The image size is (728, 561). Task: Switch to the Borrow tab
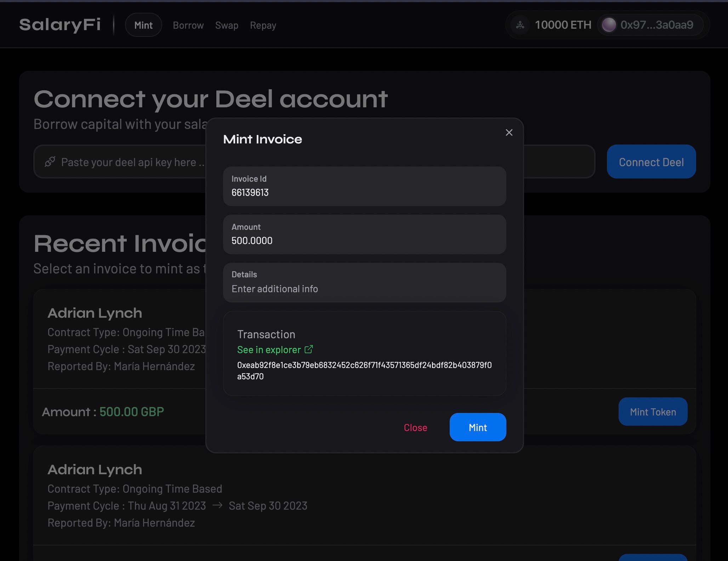188,25
